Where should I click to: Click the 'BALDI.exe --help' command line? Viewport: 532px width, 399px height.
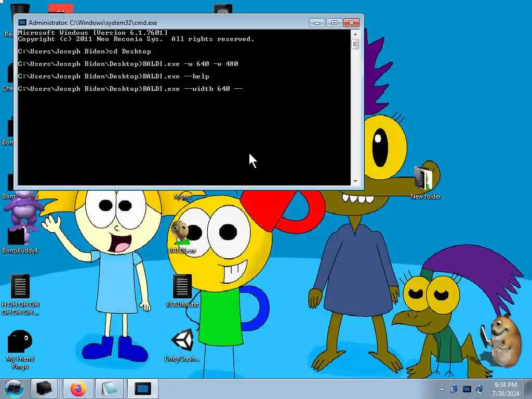113,76
